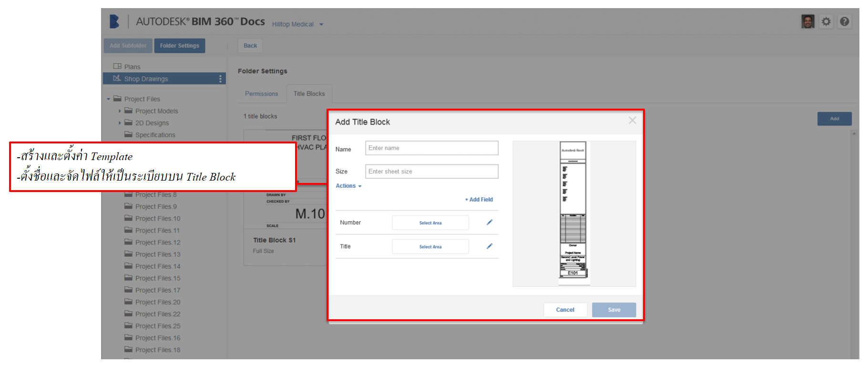Select Project Files.16 folder

(x=158, y=338)
